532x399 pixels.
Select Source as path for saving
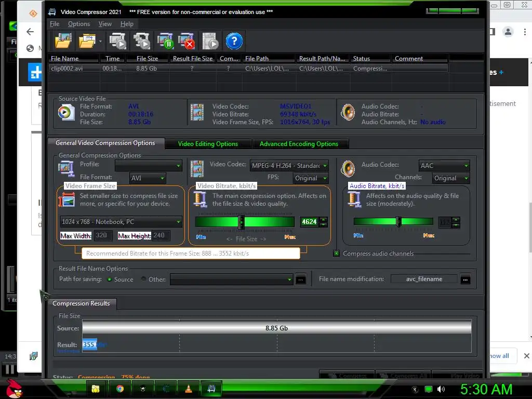(x=110, y=280)
